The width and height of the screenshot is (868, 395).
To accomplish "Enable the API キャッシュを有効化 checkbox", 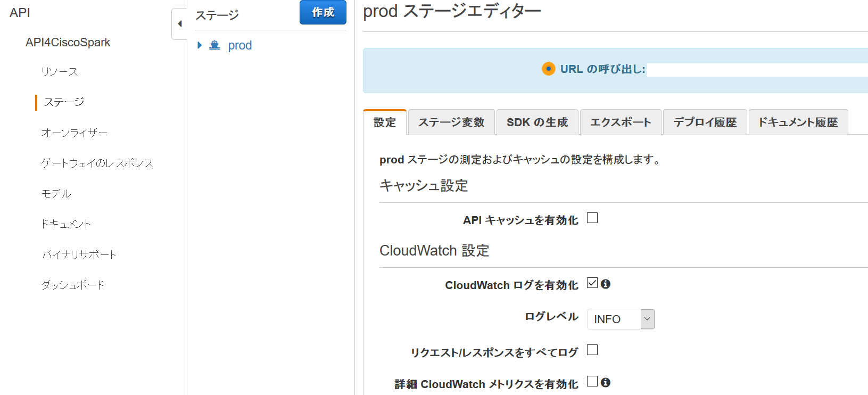I will point(592,218).
